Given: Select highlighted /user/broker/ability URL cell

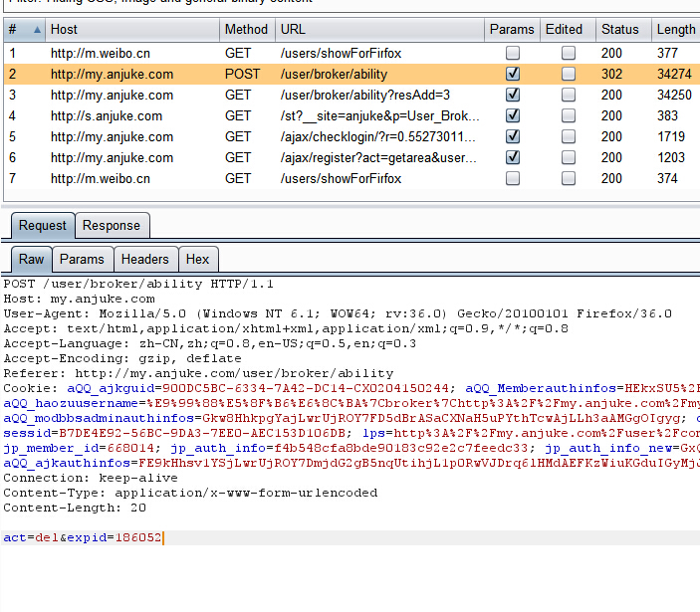Looking at the screenshot, I should 334,74.
